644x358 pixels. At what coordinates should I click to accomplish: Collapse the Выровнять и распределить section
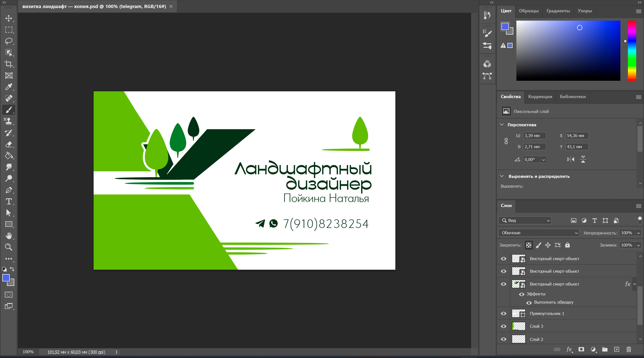[502, 176]
